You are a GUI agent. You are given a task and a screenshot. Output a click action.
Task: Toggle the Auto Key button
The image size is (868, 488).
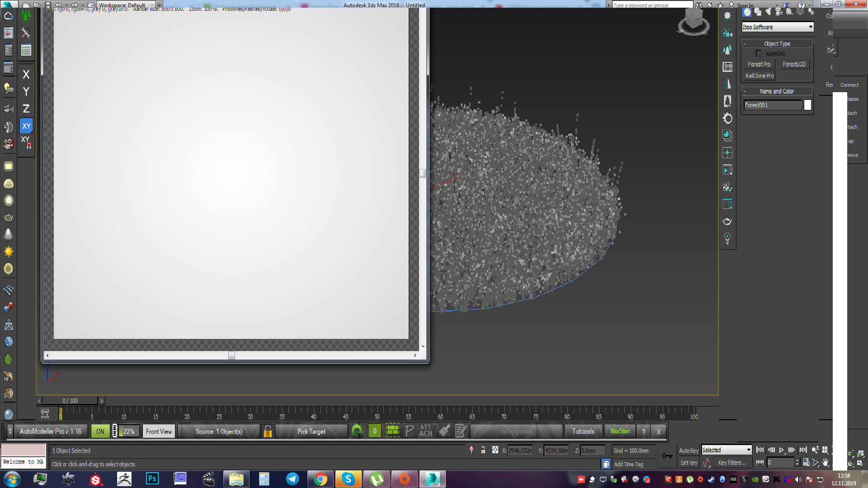point(688,450)
